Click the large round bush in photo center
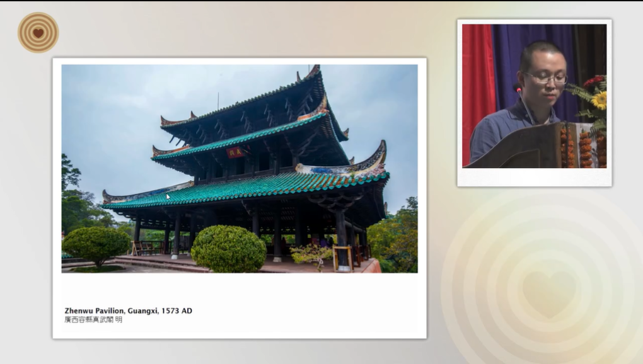Screen dimensions: 643x364 point(228,249)
